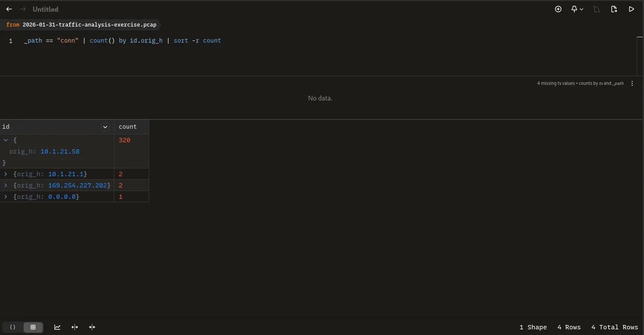Click the circled plus new session icon

coord(558,9)
